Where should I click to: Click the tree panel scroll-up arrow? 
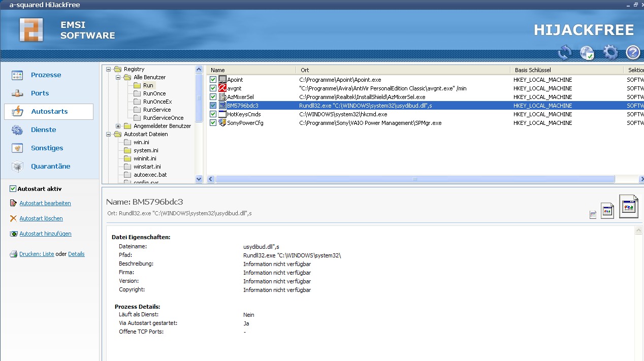199,69
